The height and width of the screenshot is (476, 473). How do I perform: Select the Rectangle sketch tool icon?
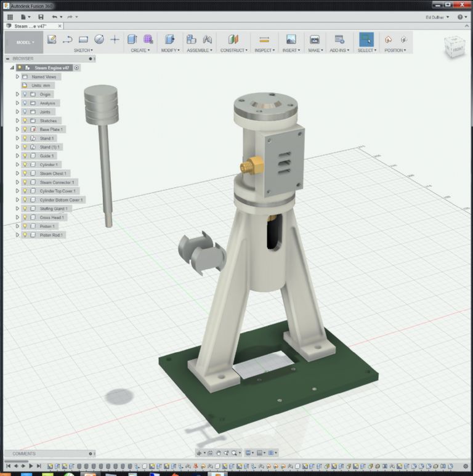pyautogui.click(x=83, y=39)
